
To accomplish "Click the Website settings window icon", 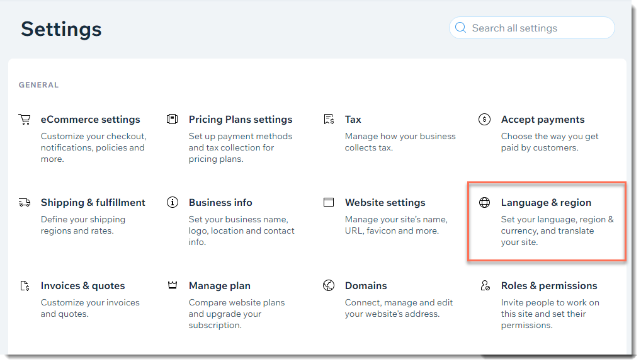I will (329, 202).
